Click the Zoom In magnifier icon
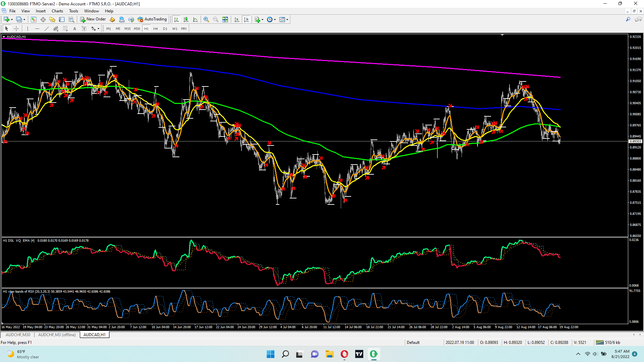The width and height of the screenshot is (644, 362). (206, 19)
